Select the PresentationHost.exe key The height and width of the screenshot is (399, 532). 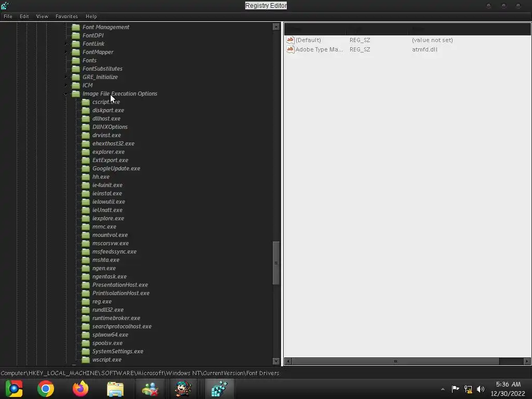[120, 285]
